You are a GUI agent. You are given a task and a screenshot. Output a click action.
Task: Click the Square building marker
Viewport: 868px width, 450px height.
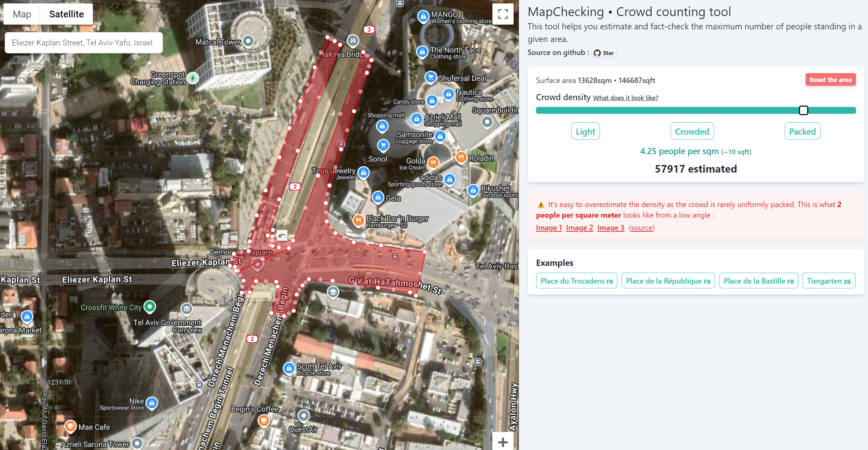pyautogui.click(x=487, y=122)
